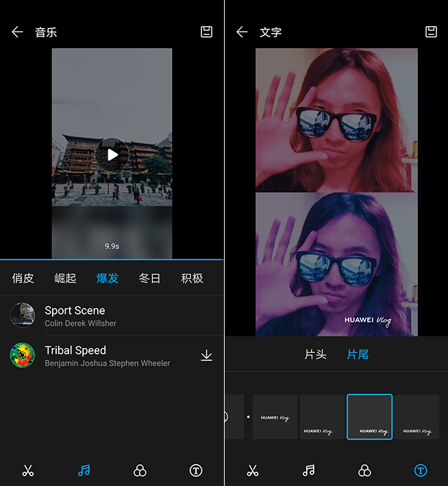Tap save icon on 文字 screen
This screenshot has width=448, height=486.
pyautogui.click(x=431, y=32)
